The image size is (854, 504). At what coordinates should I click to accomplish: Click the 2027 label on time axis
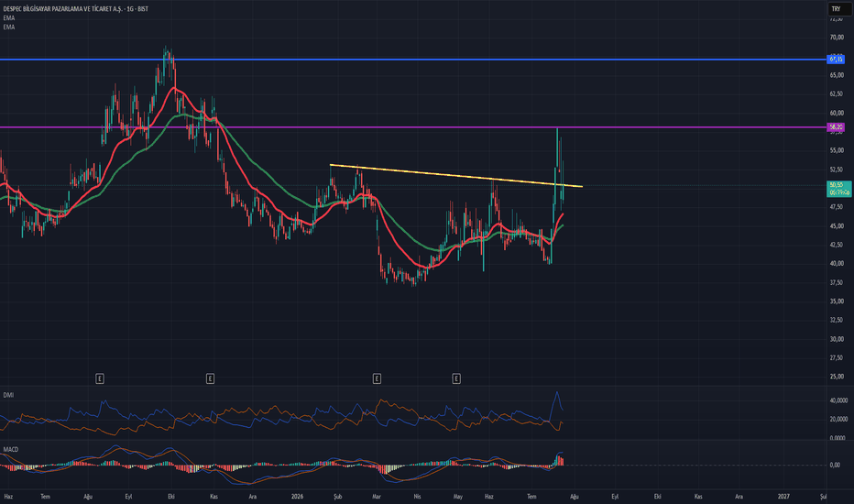[x=783, y=497]
